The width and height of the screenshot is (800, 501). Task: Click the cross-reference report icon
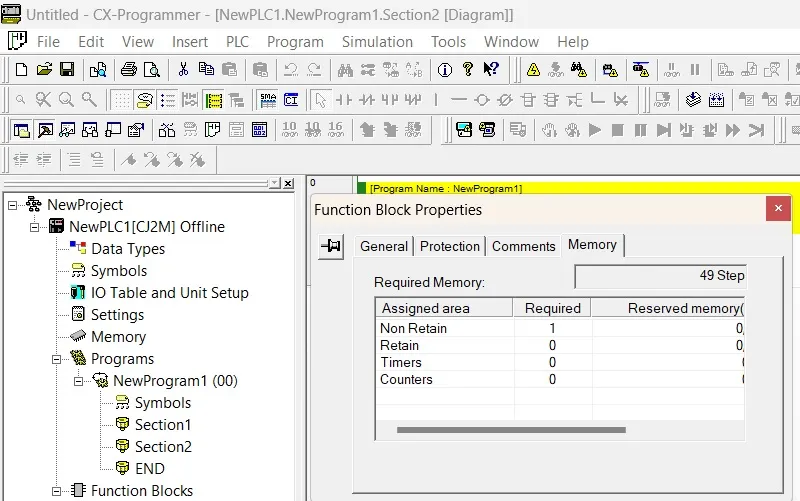(x=167, y=130)
